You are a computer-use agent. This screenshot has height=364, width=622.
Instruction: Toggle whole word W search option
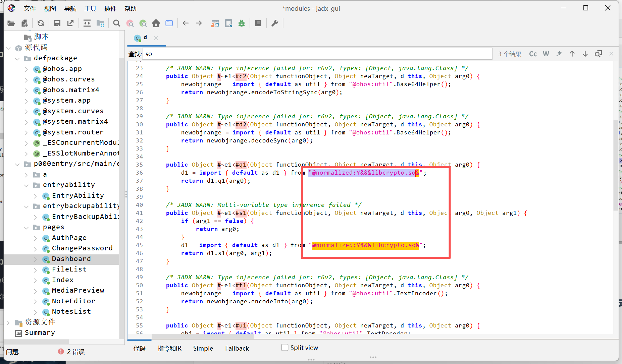[546, 54]
